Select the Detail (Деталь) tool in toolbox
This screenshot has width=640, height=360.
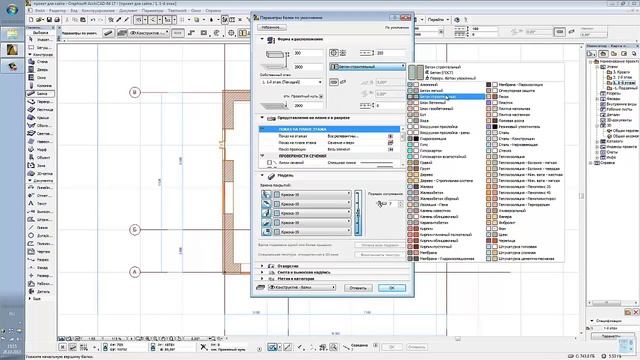(x=40, y=291)
